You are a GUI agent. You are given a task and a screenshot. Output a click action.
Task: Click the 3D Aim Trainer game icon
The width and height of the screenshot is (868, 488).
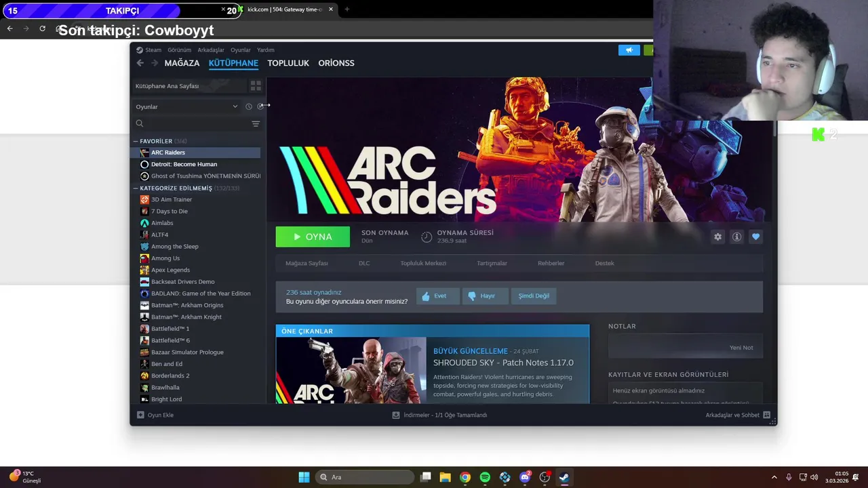click(x=144, y=199)
